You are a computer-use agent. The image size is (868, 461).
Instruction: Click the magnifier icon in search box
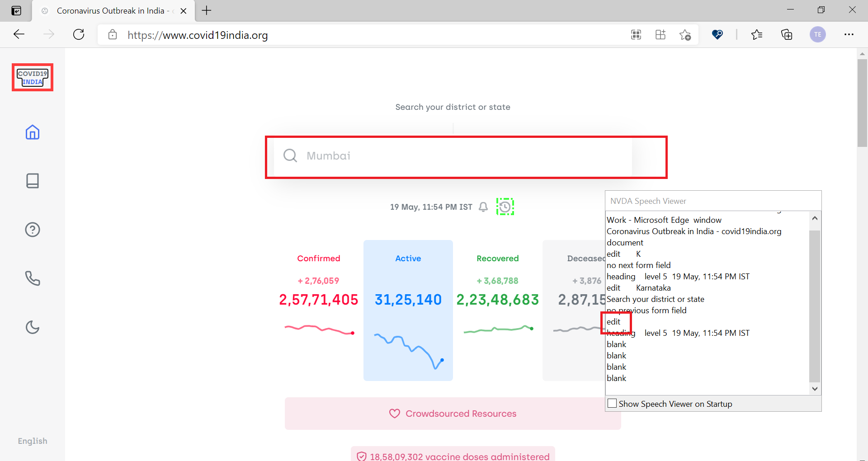290,156
